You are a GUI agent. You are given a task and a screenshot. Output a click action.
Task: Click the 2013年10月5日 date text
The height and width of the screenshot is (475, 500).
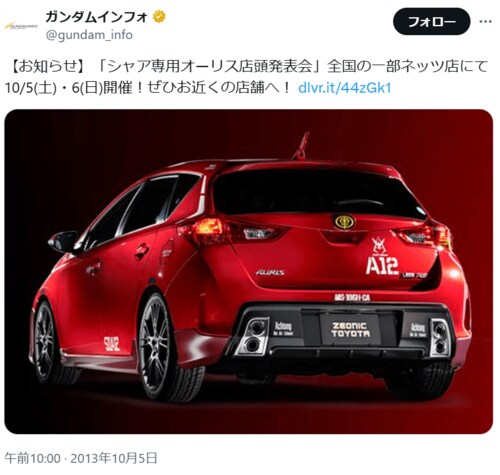[114, 458]
